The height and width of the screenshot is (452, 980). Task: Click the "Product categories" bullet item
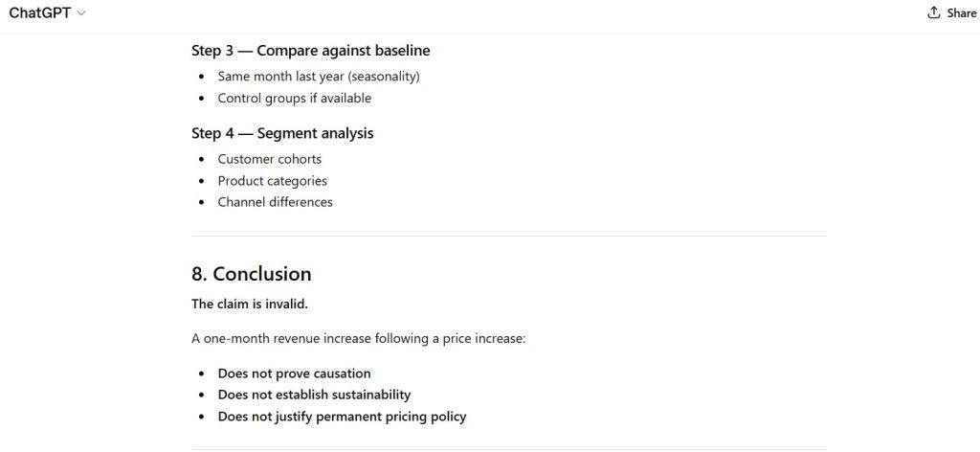[x=272, y=180]
